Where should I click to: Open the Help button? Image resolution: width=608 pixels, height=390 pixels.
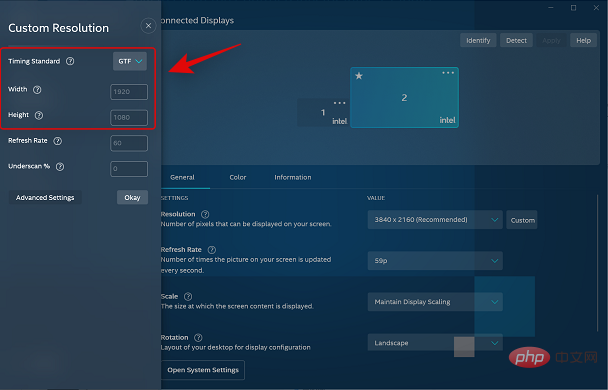click(583, 40)
